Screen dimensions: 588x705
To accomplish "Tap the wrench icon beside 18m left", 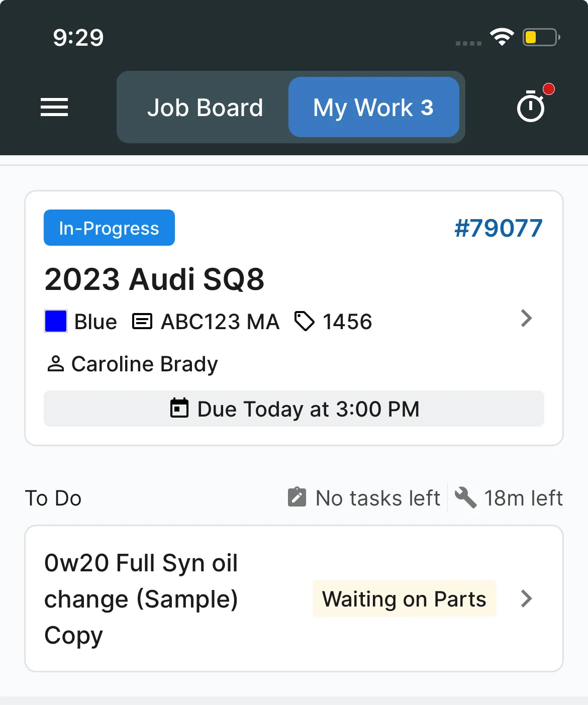I will click(465, 497).
